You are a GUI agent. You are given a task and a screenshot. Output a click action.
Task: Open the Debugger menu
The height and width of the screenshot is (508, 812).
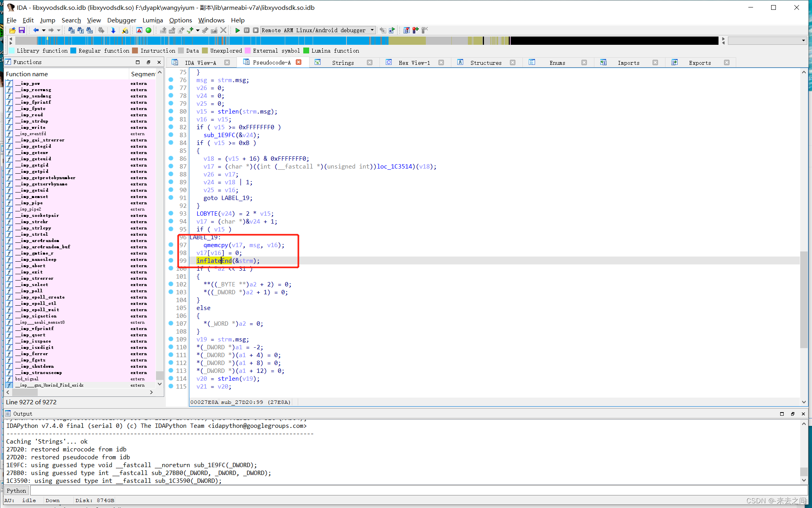pos(121,20)
